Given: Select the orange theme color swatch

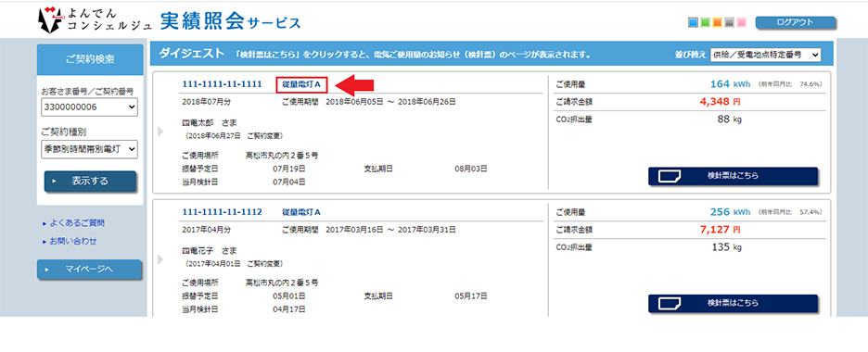Looking at the screenshot, I should pyautogui.click(x=717, y=22).
